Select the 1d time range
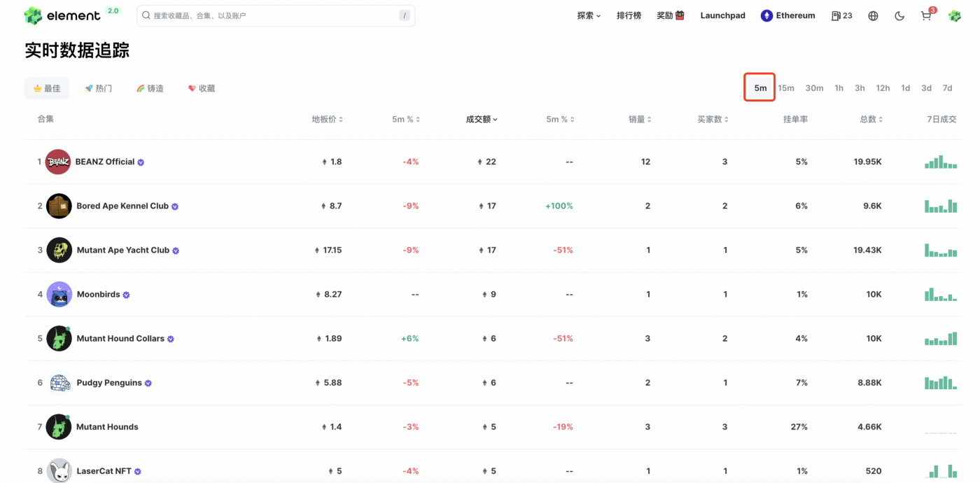The image size is (980, 483). tap(905, 88)
